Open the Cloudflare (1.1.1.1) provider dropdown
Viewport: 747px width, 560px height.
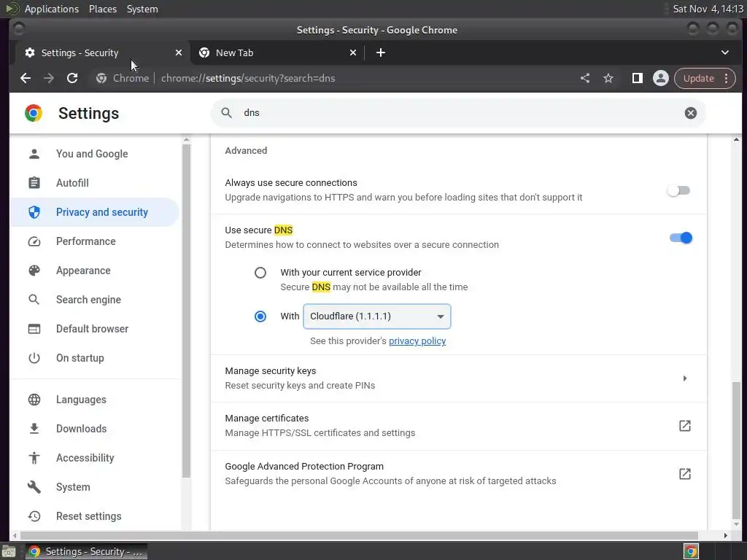point(376,316)
